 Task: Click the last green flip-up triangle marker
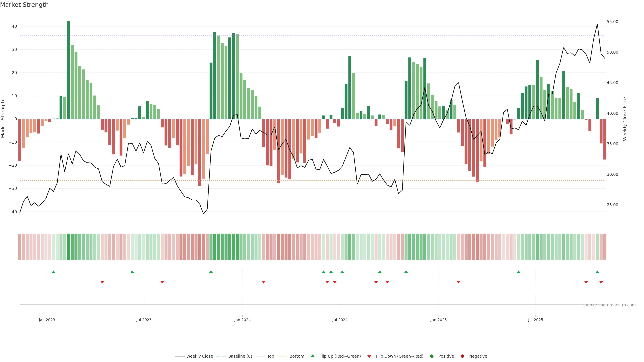(597, 272)
